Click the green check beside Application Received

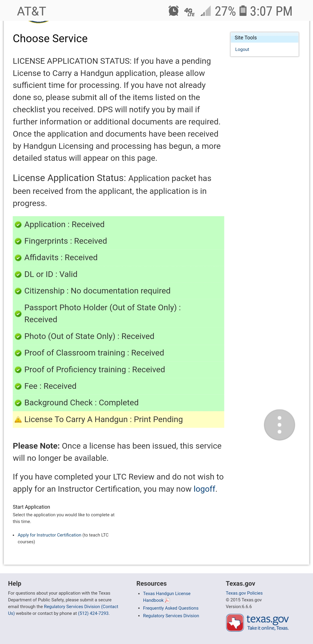point(18,225)
